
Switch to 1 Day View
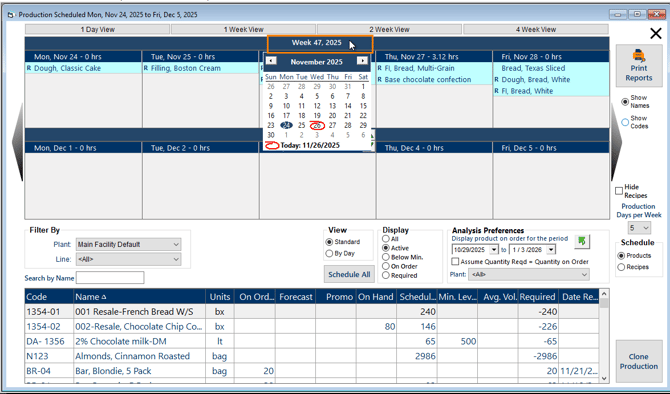(97, 29)
